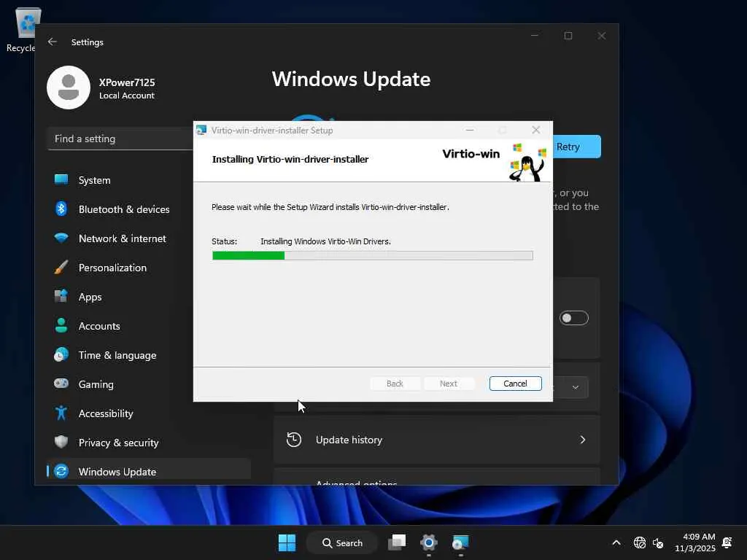Open Time & language settings
This screenshot has height=560, width=747.
tap(149, 355)
